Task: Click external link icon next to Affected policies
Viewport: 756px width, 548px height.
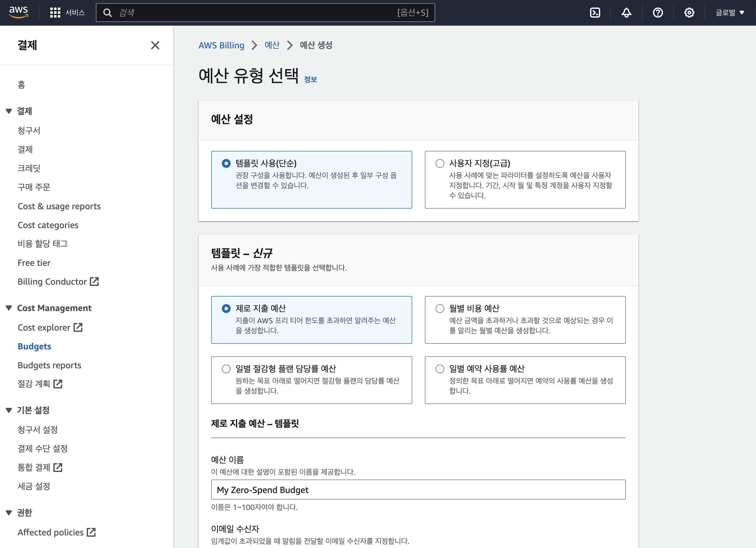Action: 91,532
